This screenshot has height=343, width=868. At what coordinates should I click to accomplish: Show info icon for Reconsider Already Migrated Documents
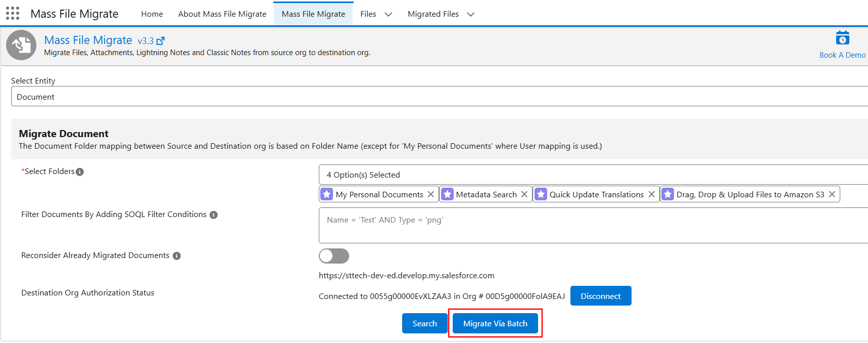(177, 256)
